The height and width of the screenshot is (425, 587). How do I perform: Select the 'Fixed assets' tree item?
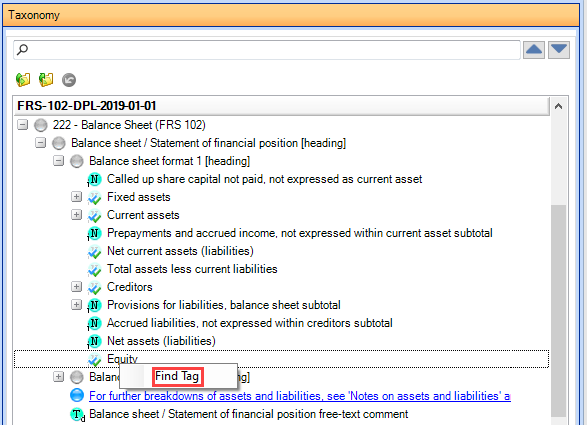tap(139, 197)
